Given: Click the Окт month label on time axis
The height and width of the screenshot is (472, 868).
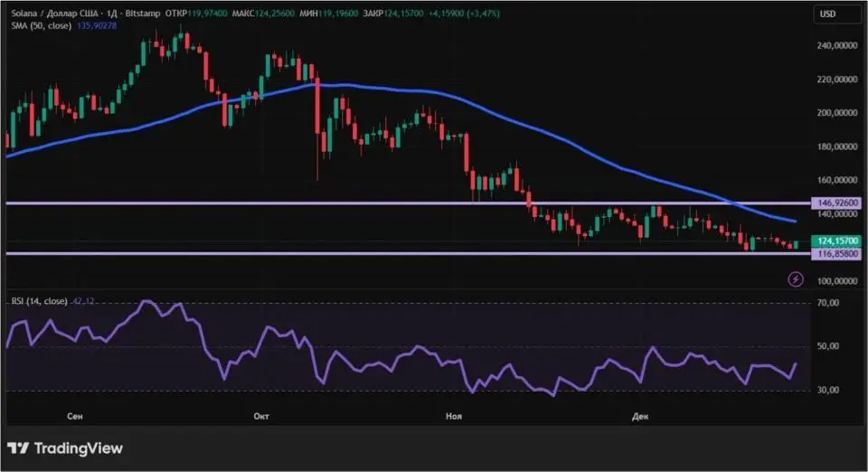Looking at the screenshot, I should (x=261, y=416).
